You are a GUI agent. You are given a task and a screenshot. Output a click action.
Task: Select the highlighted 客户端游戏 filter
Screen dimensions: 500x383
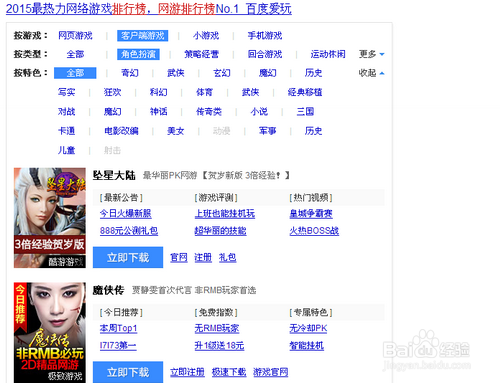(x=142, y=36)
